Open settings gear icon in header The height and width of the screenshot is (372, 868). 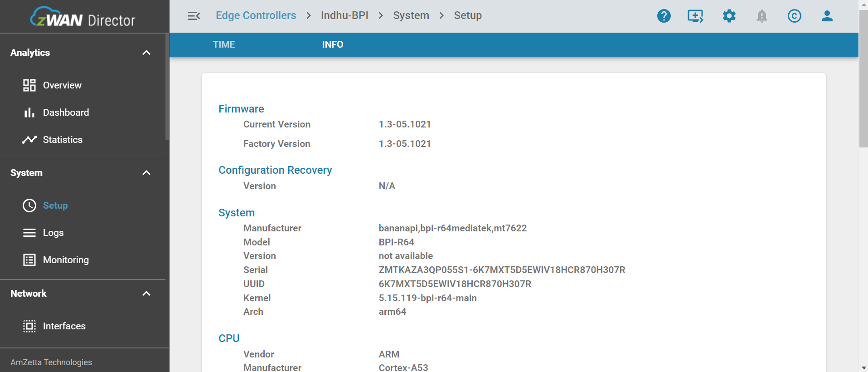pyautogui.click(x=729, y=16)
